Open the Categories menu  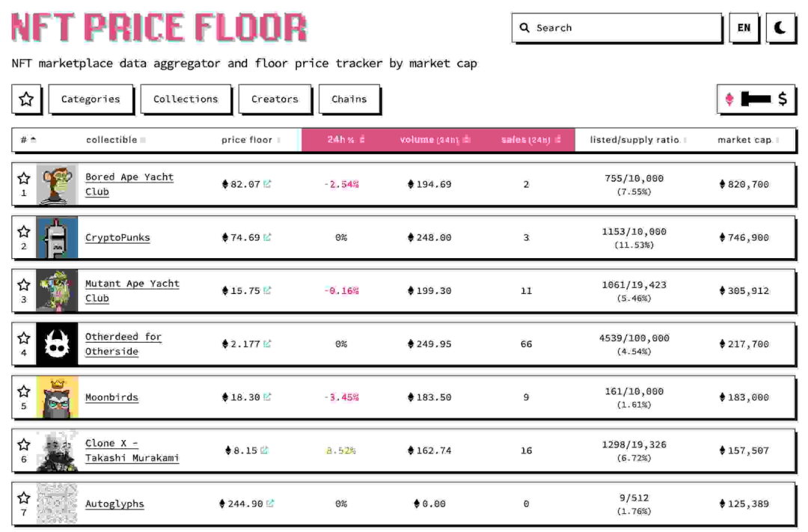(x=91, y=99)
